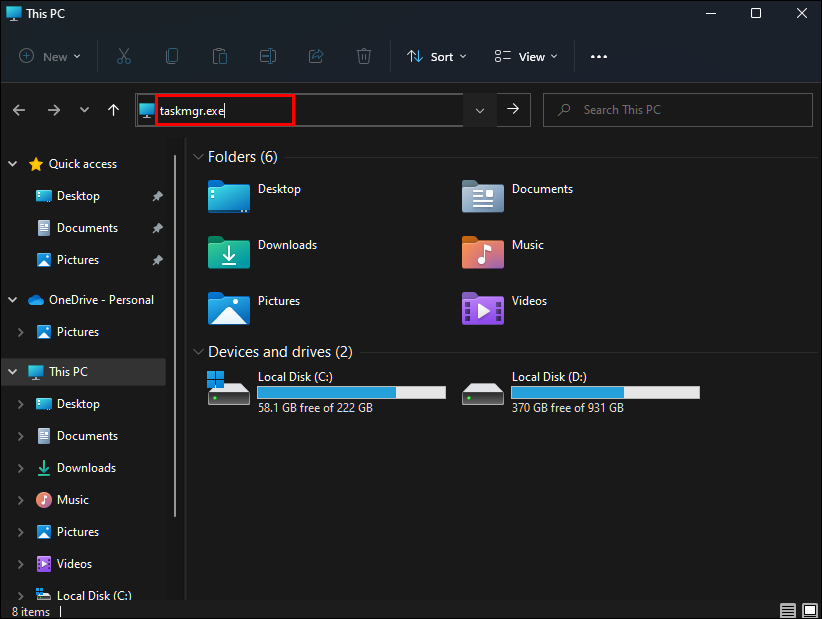Click the Rename icon in toolbar

tap(268, 57)
